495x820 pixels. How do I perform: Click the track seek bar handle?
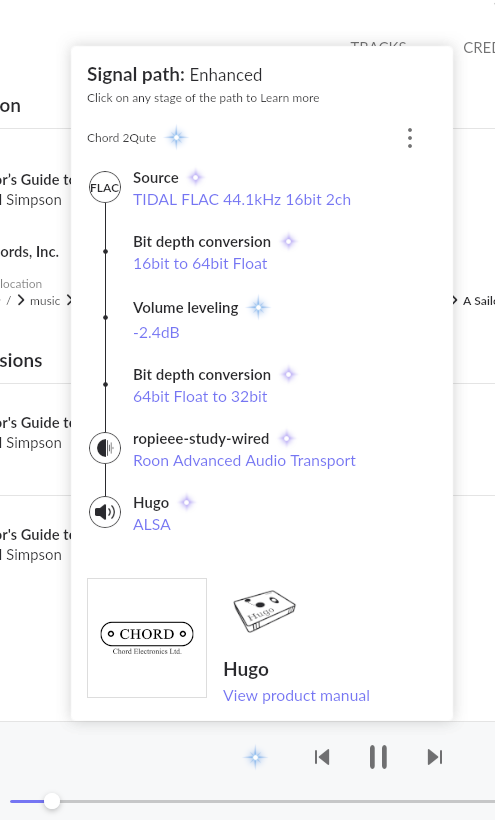pyautogui.click(x=52, y=801)
